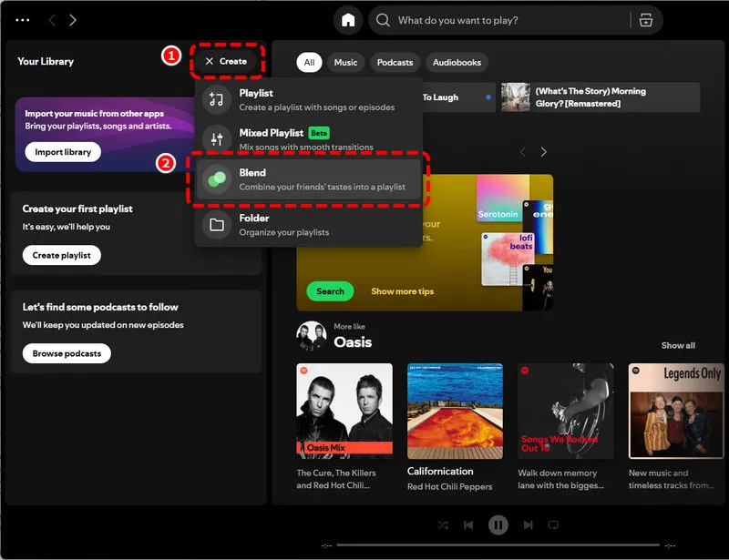The image size is (729, 560).
Task: Click the Folder icon in the menu
Action: (x=216, y=225)
